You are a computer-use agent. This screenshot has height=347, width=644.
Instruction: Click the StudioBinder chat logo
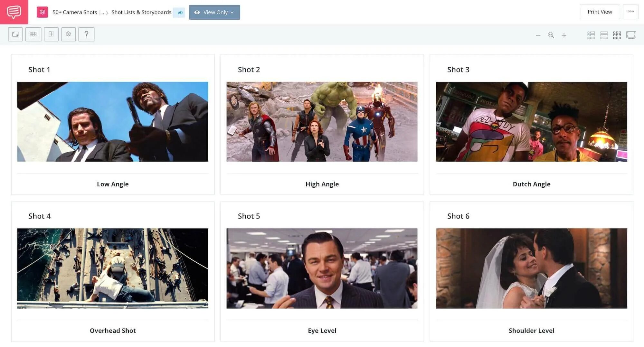(x=14, y=12)
